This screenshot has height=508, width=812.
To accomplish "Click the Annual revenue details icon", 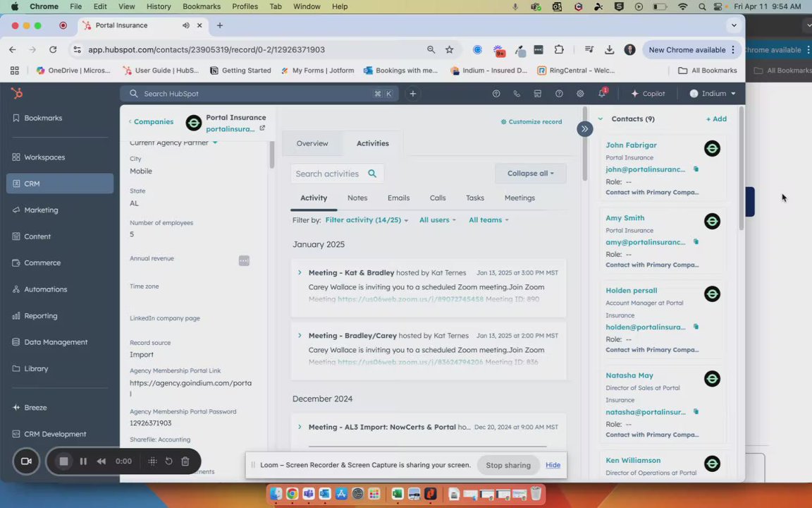I will (244, 261).
